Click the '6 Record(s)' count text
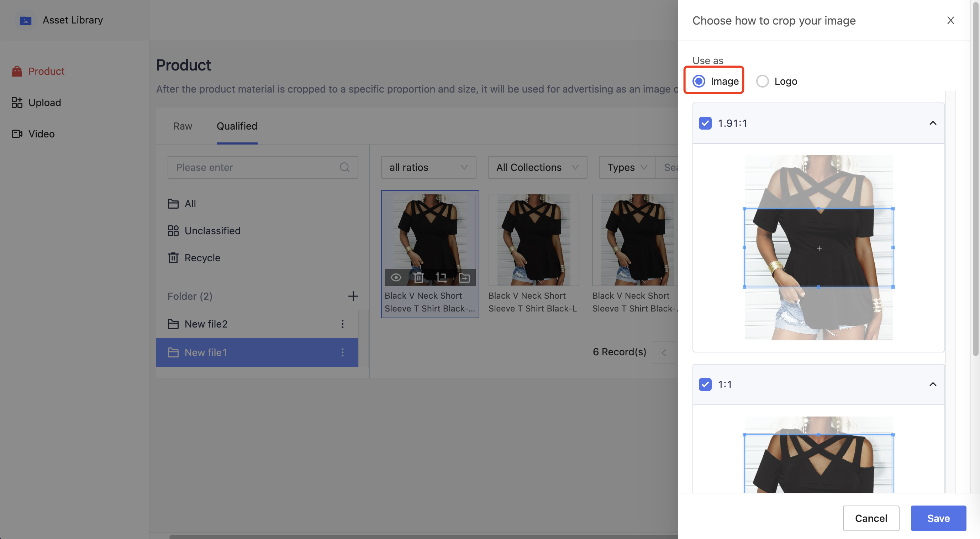The height and width of the screenshot is (539, 980). 619,352
